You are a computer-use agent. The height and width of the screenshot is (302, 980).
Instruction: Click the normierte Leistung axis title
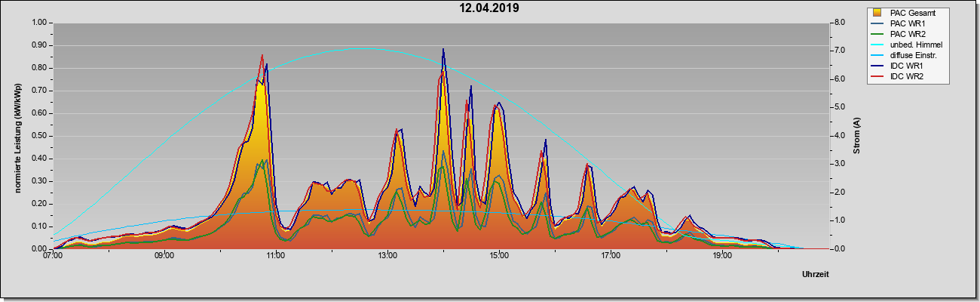[17, 136]
